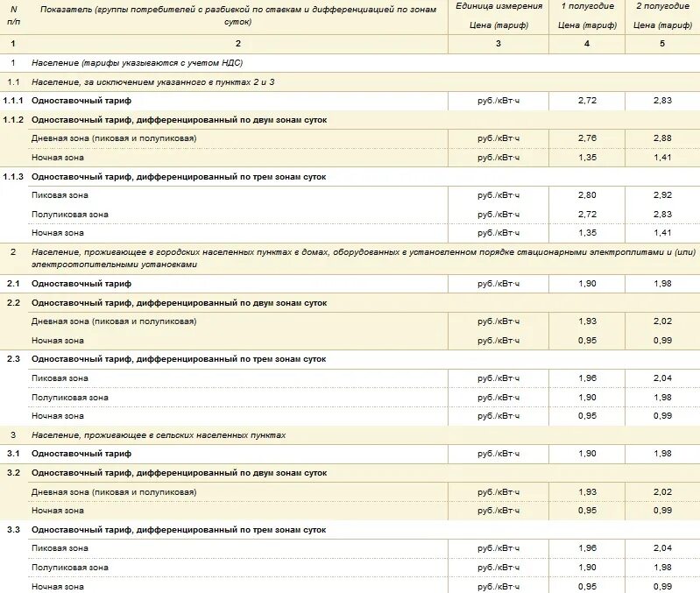This screenshot has width=700, height=593.
Task: Click 'Население, проживающее в сельских населенных пунктах' heading
Action: point(159,435)
